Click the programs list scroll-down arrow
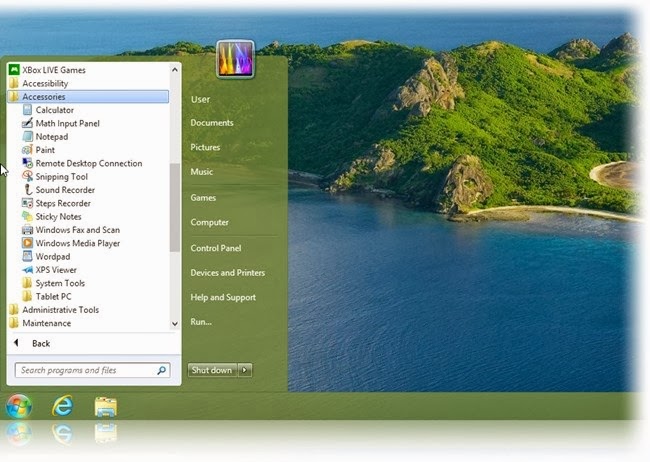The image size is (650, 462). (x=175, y=324)
